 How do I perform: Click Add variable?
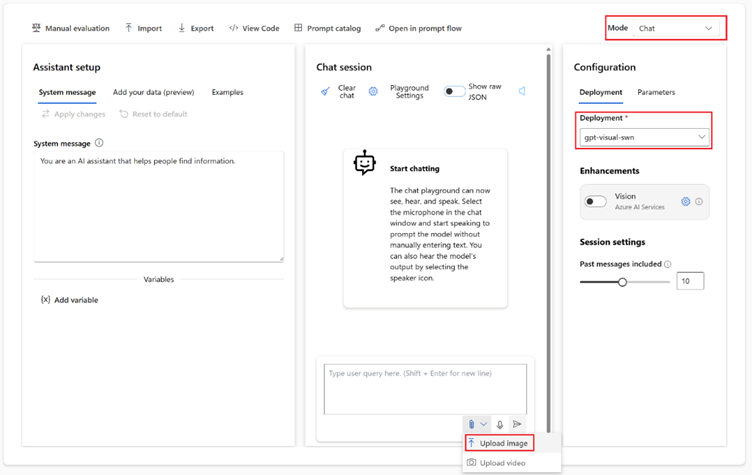click(x=70, y=300)
